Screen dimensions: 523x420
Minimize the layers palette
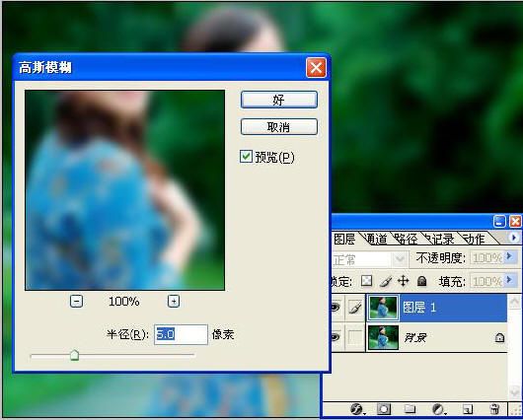pyautogui.click(x=499, y=221)
